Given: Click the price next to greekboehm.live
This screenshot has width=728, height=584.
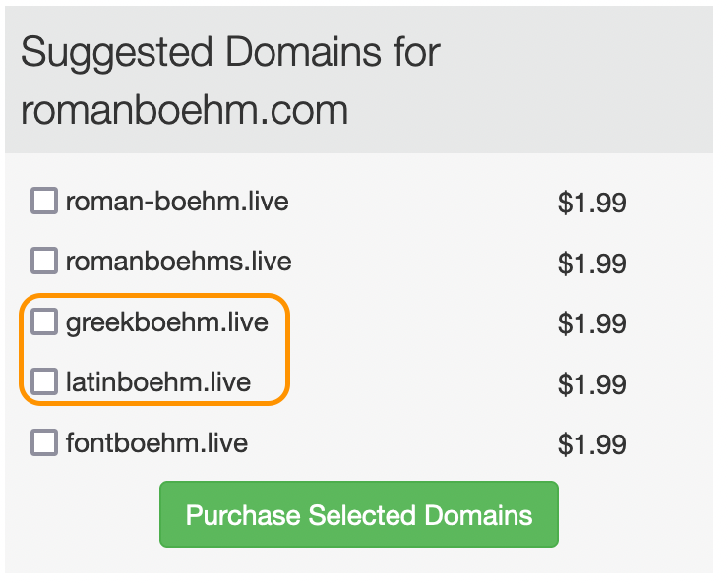Looking at the screenshot, I should [x=591, y=323].
